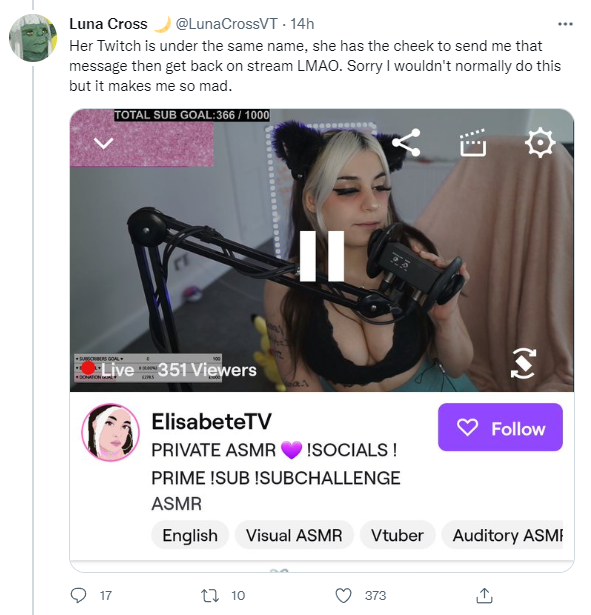Open the three-dot more options menu
The image size is (591, 615).
[565, 24]
